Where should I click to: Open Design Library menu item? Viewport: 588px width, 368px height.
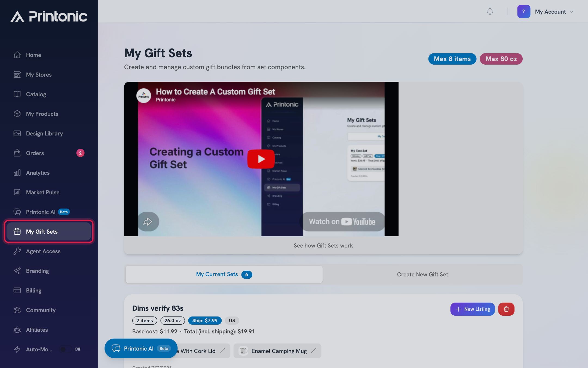pyautogui.click(x=49, y=133)
